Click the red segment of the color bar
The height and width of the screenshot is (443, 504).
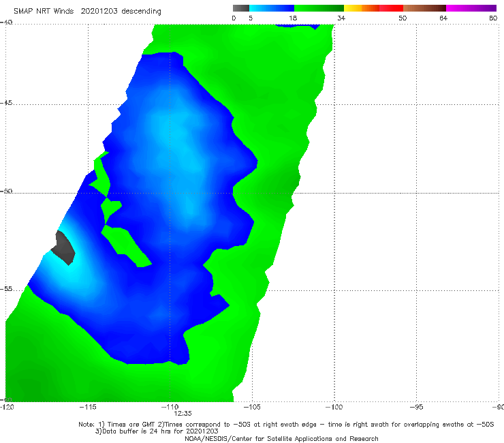pos(391,8)
